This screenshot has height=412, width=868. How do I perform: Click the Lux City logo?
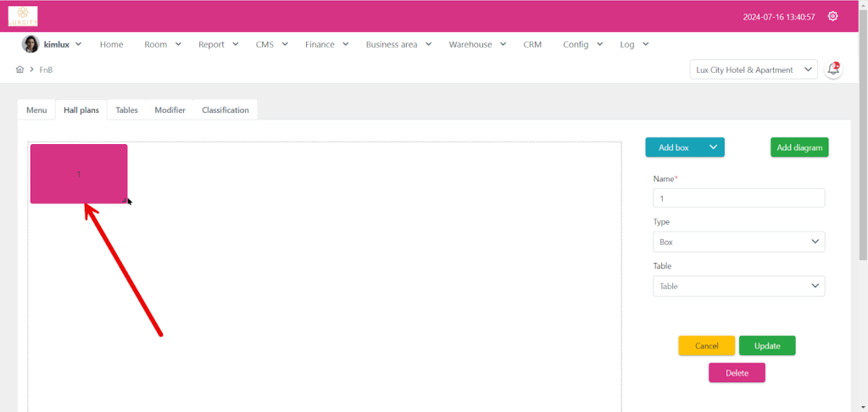(x=23, y=16)
